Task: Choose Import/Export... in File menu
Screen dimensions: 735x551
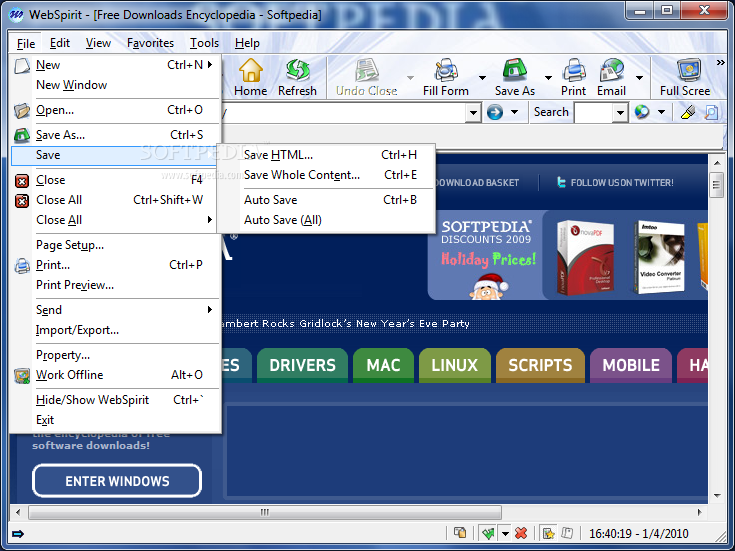Action: [115, 330]
